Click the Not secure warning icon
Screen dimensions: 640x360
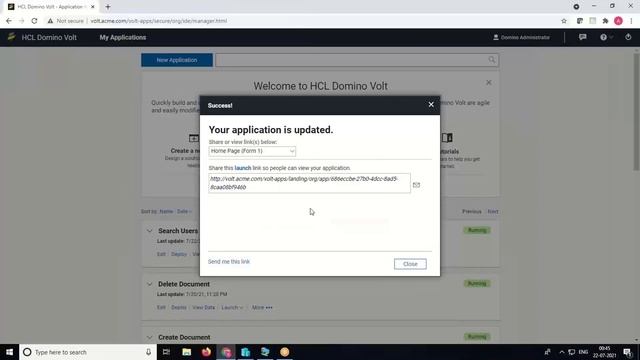tap(50, 21)
